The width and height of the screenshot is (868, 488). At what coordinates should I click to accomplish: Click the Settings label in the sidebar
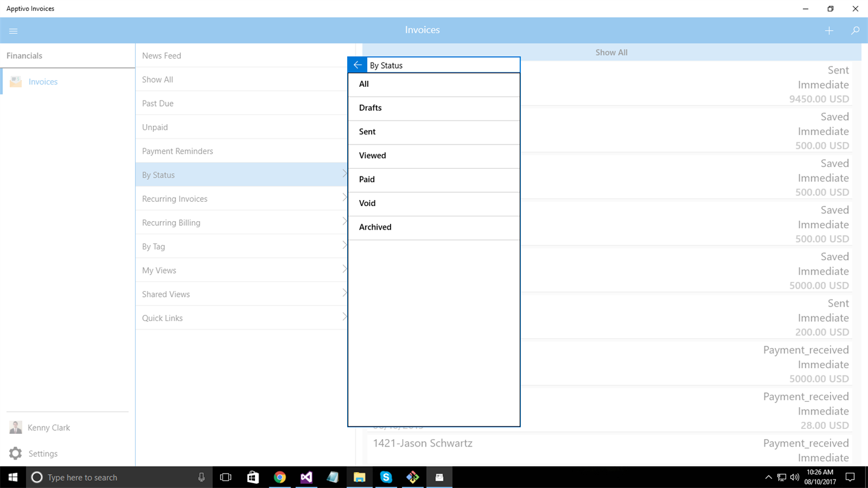point(43,454)
